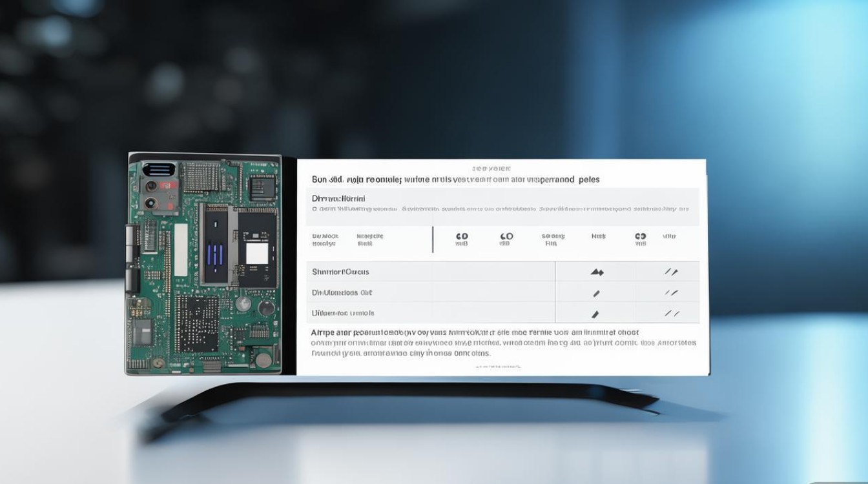The image size is (868, 484).
Task: Click the double-slash icon in the first table row
Action: 672,272
